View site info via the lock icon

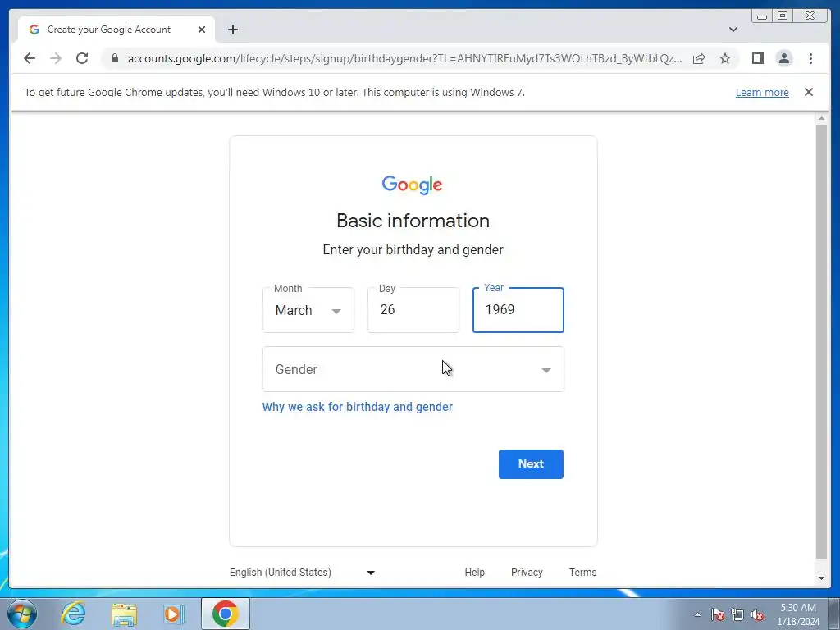point(115,58)
